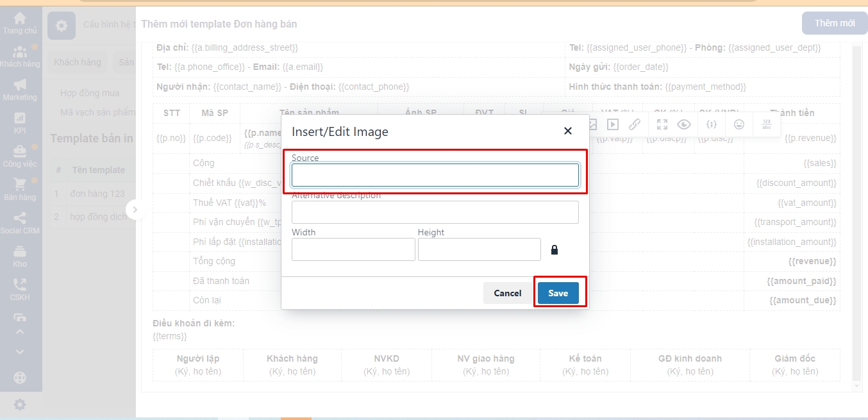Toggle preview eye icon in toolbar
Image resolution: width=868 pixels, height=420 pixels.
pyautogui.click(x=684, y=124)
